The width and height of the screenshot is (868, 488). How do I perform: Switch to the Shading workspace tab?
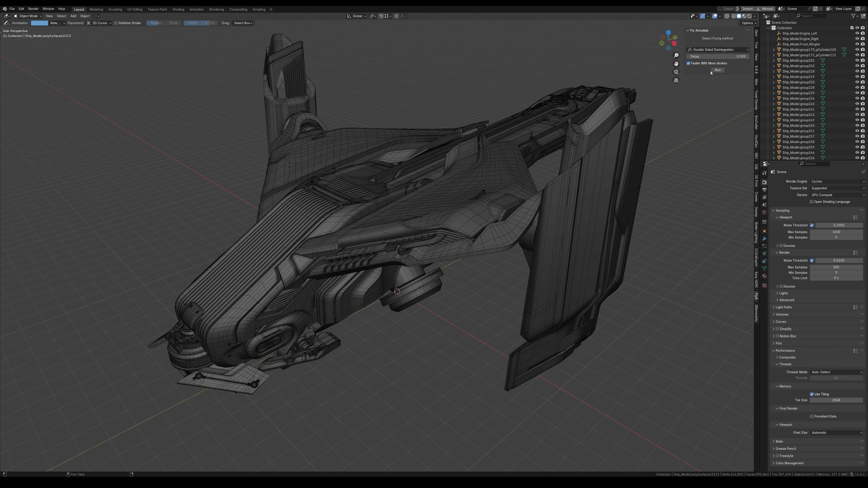point(178,9)
